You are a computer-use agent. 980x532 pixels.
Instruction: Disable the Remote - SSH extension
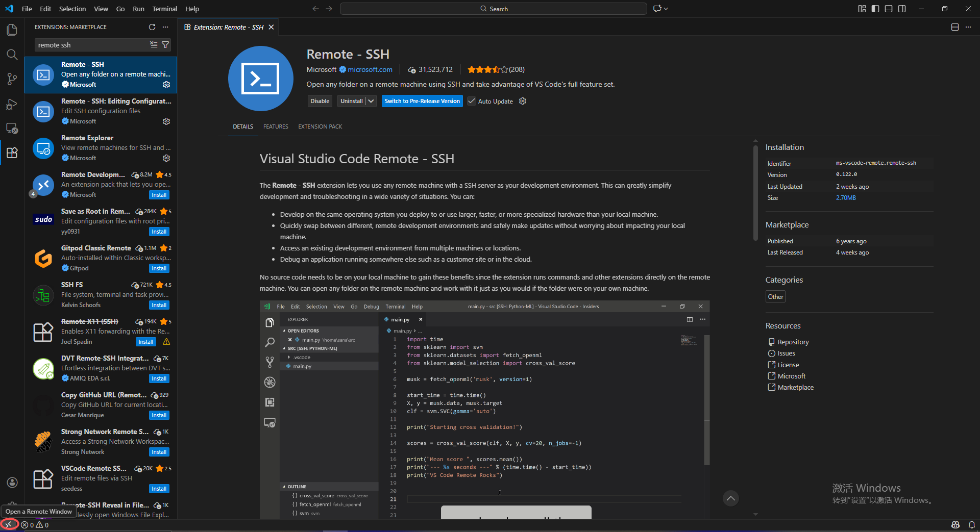[x=320, y=101]
